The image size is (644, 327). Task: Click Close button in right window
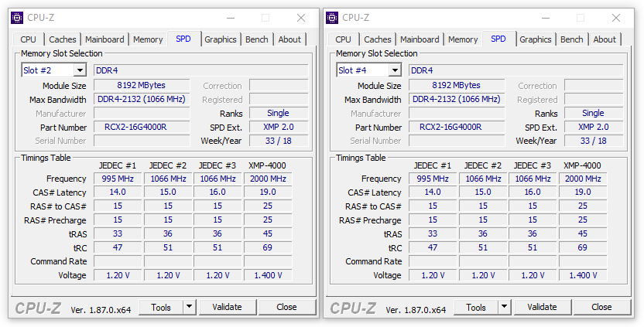point(601,308)
